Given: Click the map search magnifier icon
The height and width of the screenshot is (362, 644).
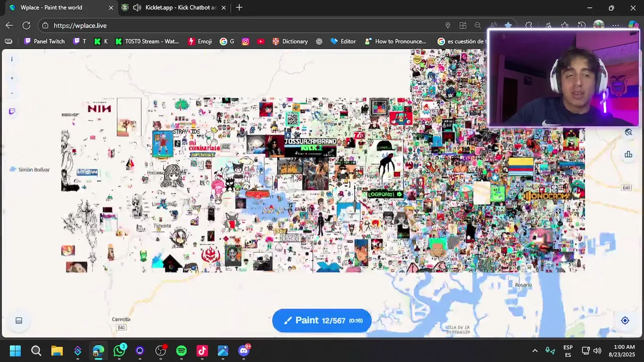Looking at the screenshot, I should [628, 132].
